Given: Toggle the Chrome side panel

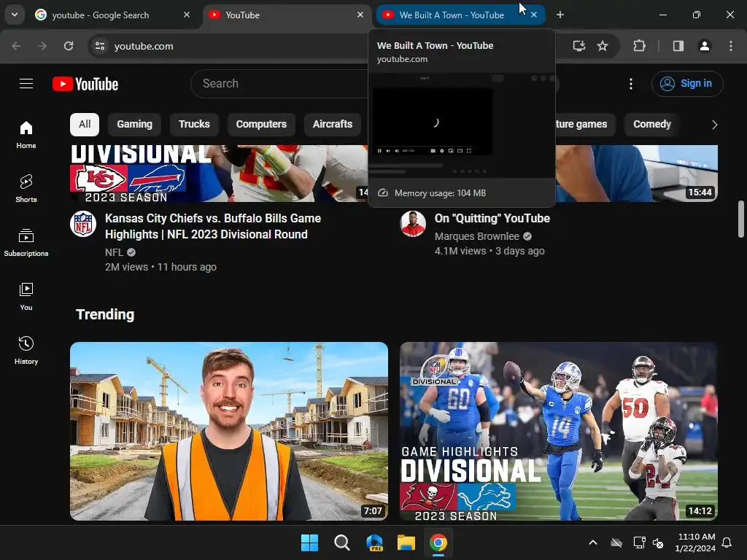Looking at the screenshot, I should (x=678, y=46).
